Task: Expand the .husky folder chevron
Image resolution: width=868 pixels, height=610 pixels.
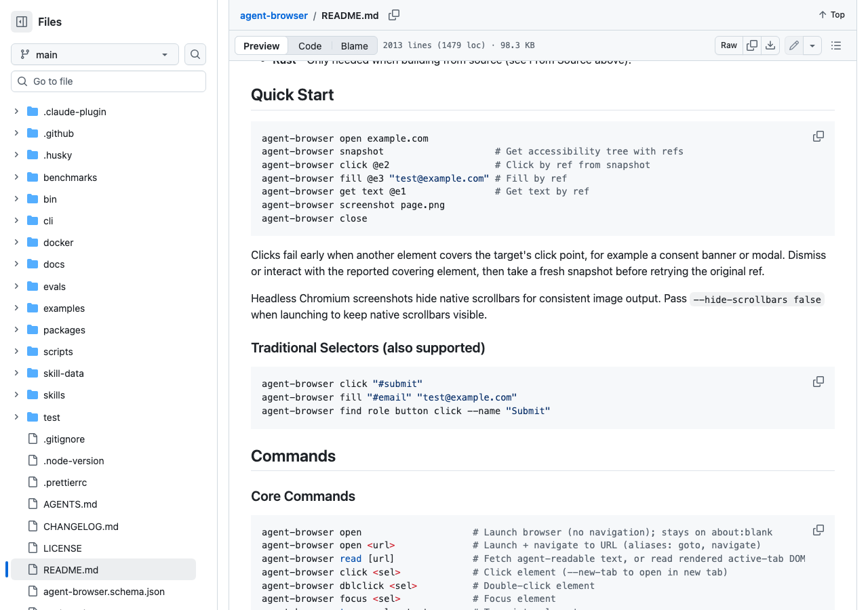Action: click(x=16, y=155)
